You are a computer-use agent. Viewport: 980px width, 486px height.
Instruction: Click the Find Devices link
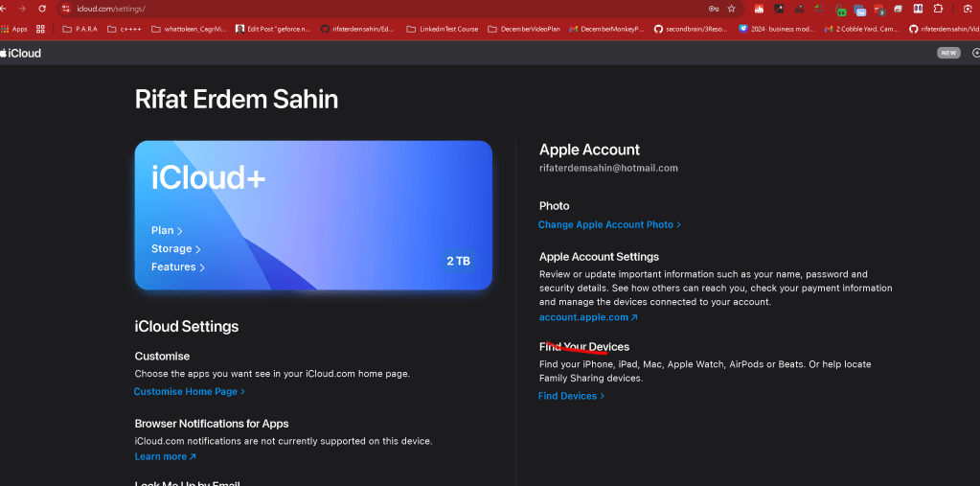click(x=571, y=396)
